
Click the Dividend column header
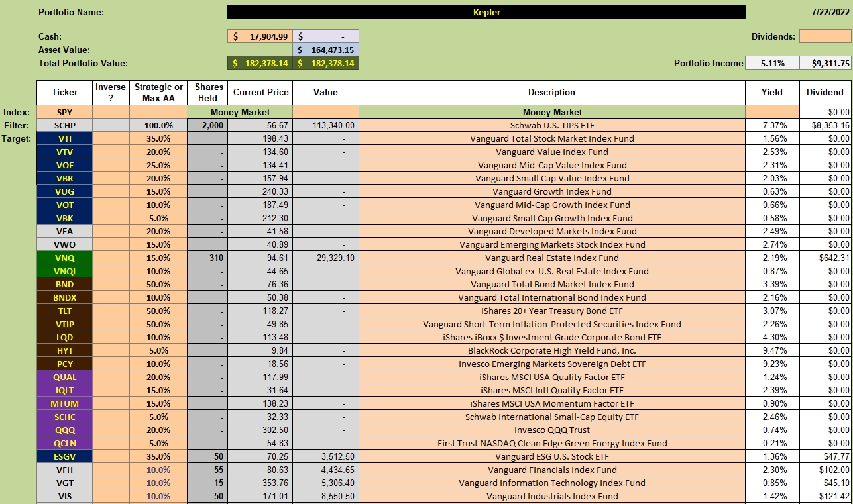tap(825, 93)
